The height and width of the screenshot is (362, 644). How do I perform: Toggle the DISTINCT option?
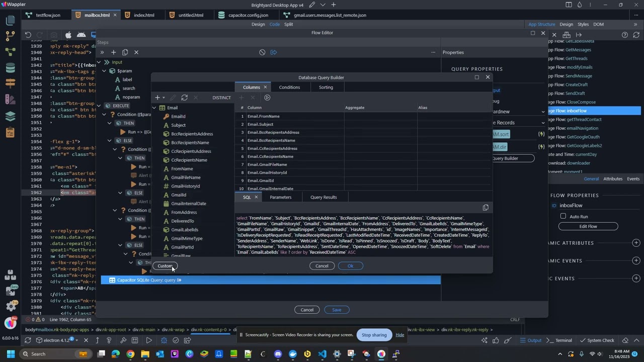[221, 98]
